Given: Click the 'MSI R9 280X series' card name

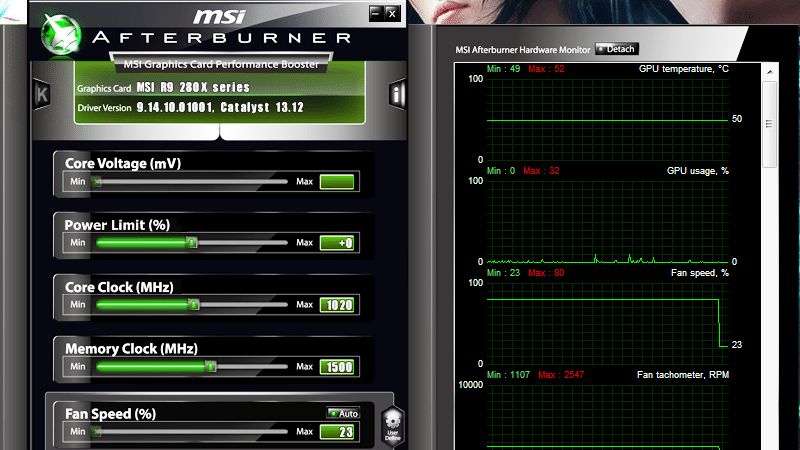Looking at the screenshot, I should (193, 87).
